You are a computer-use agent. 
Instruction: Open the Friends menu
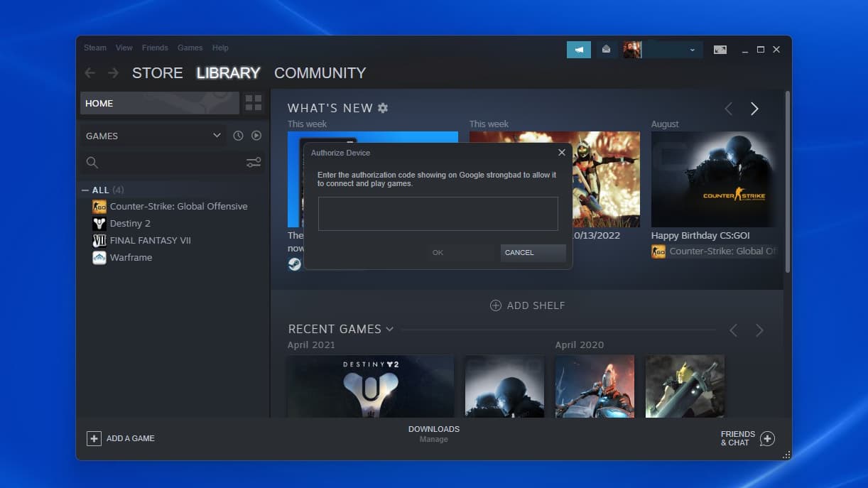click(154, 48)
